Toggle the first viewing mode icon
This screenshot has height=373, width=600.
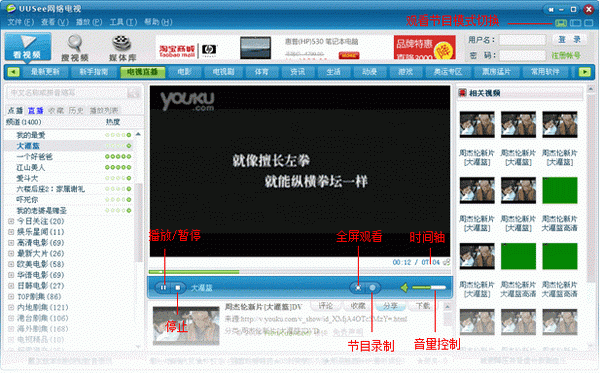pos(561,23)
